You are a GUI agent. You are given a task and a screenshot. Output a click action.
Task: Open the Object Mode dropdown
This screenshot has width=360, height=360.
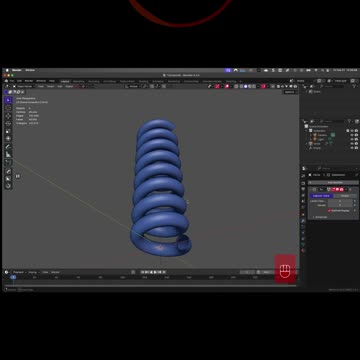tap(23, 86)
